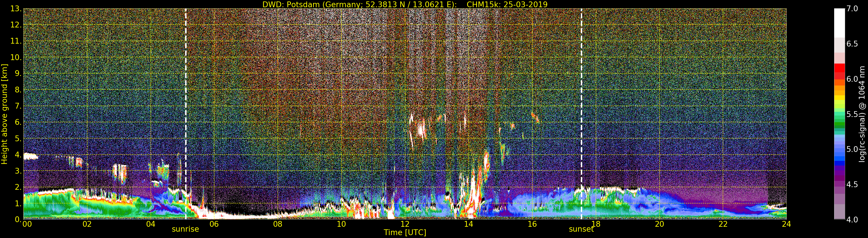
Task: Pick the bright red band in the colorbar
Action: (839, 68)
